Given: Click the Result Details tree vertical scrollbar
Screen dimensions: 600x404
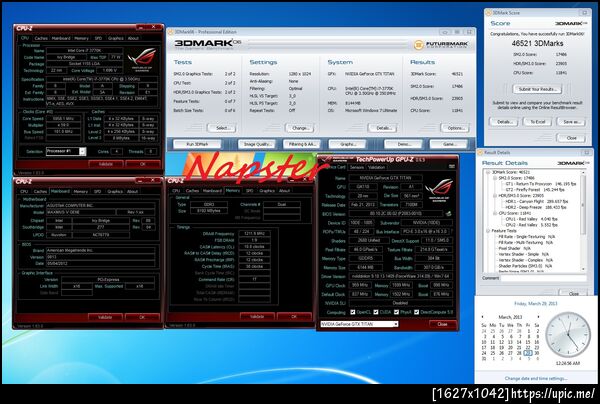Looking at the screenshot, I should click(583, 221).
